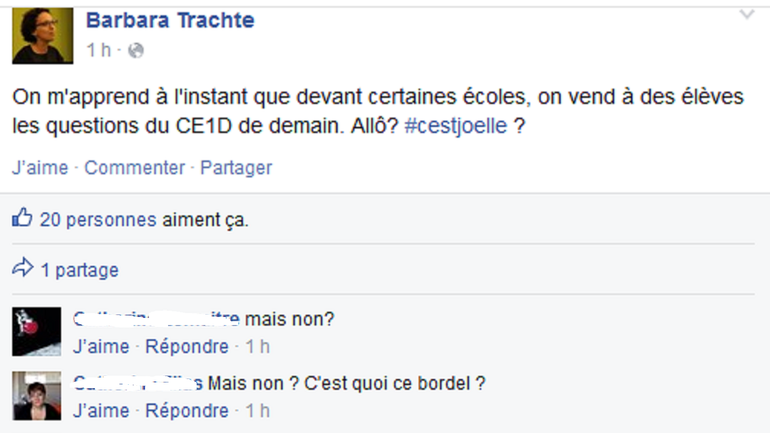The image size is (770, 433).
Task: Open Barbara Trachte's profile picture
Action: tap(42, 35)
